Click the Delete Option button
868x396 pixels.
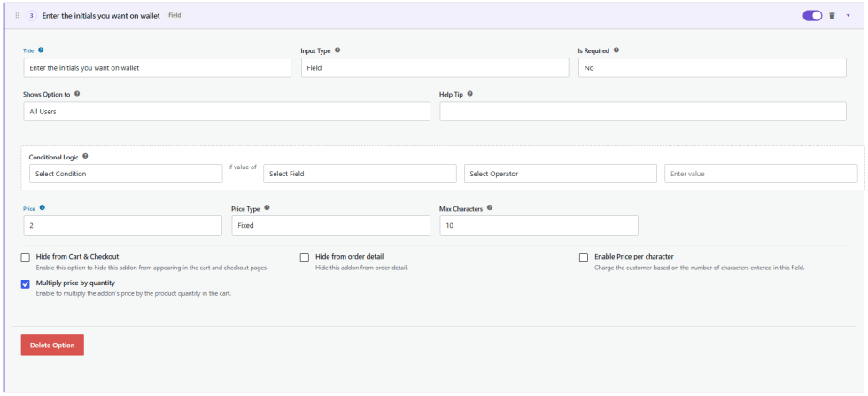[x=52, y=345]
